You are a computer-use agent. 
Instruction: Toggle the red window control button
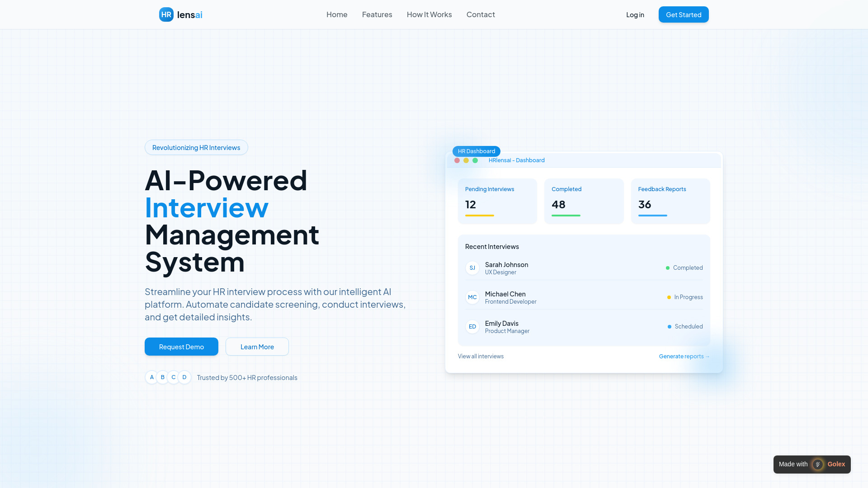457,160
